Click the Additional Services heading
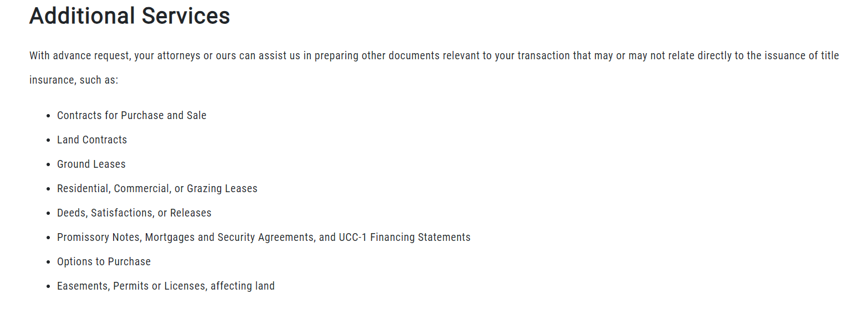This screenshot has width=868, height=309. [130, 16]
